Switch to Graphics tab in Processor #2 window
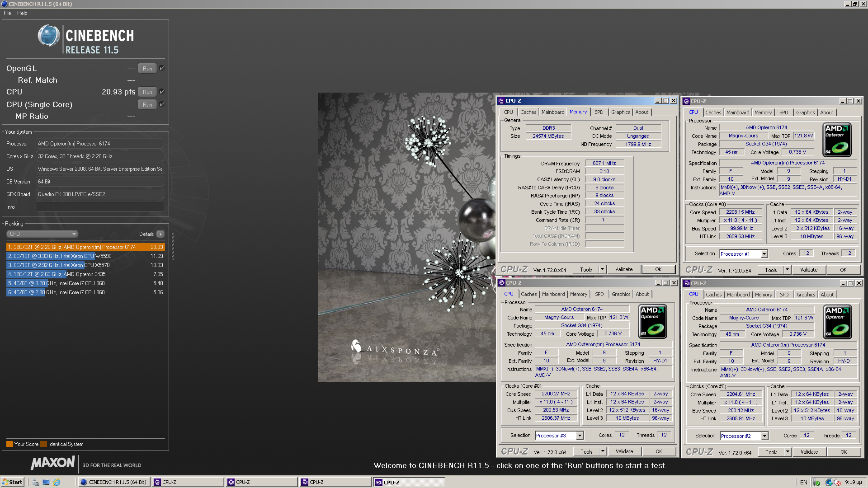 [806, 295]
